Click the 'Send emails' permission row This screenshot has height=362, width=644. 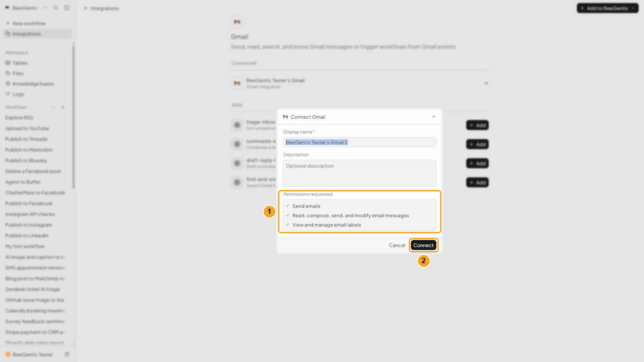[x=359, y=206]
